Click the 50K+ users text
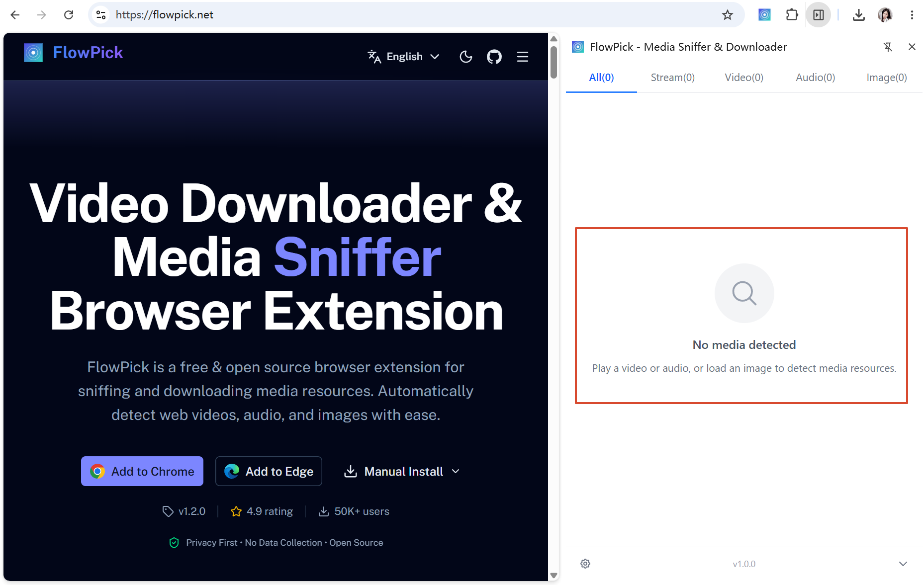Screen dimensions: 924x585 point(362,511)
